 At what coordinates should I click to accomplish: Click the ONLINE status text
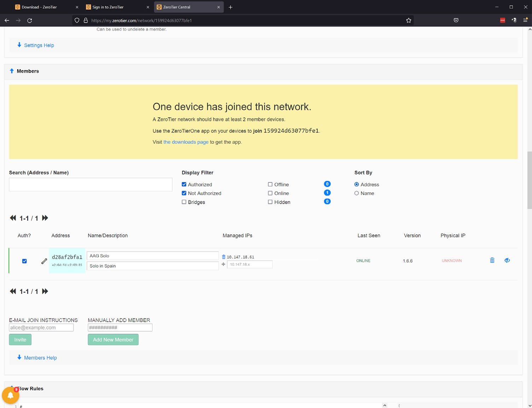coord(363,261)
